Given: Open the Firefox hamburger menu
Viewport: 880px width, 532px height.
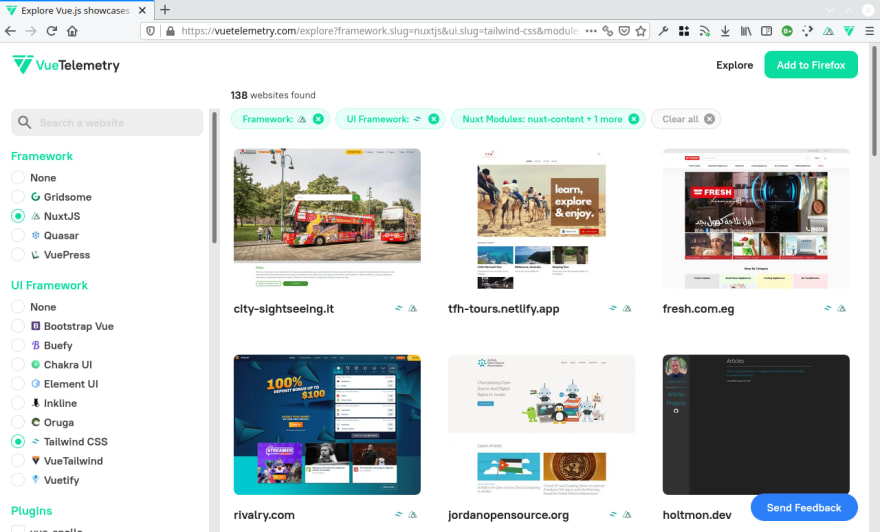Looking at the screenshot, I should (869, 31).
